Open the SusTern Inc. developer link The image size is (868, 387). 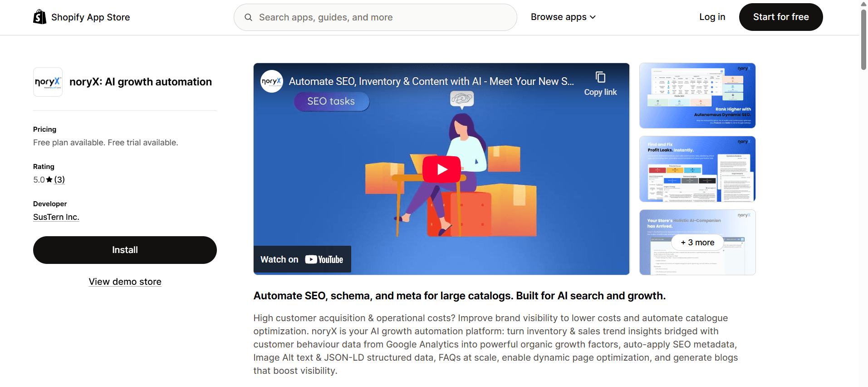56,217
